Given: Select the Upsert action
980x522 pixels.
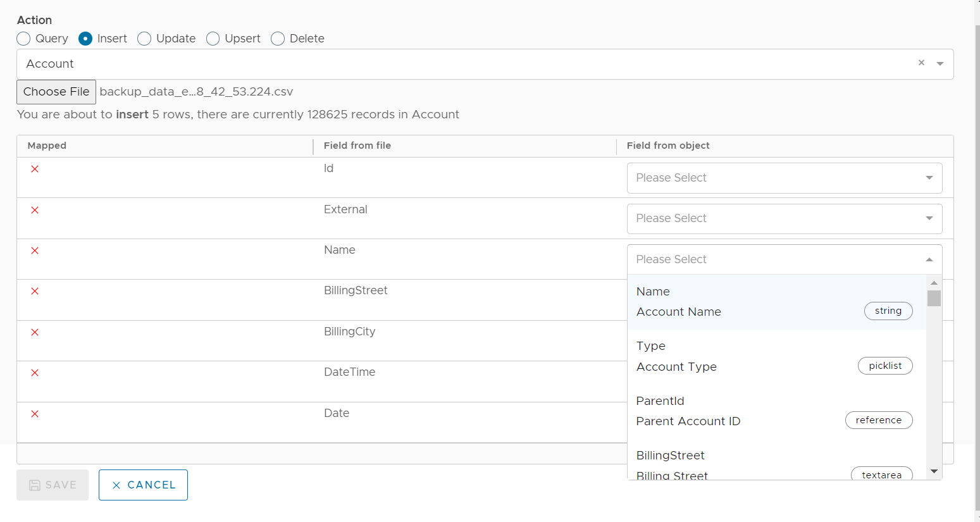Looking at the screenshot, I should click(213, 39).
